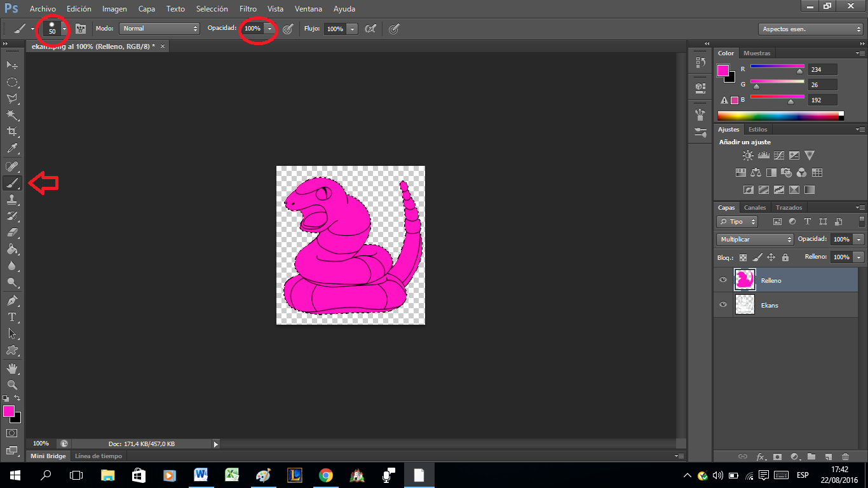Image resolution: width=868 pixels, height=488 pixels.
Task: Select the Move tool
Action: (12, 65)
